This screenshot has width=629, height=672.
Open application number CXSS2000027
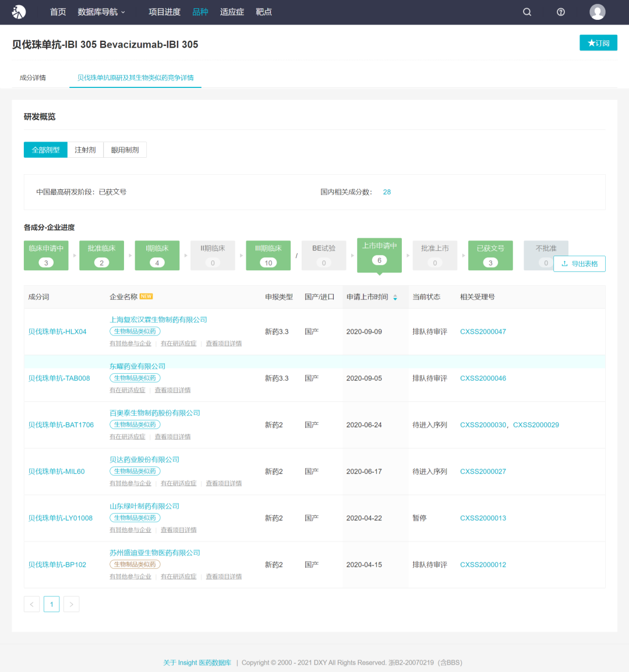tap(483, 472)
